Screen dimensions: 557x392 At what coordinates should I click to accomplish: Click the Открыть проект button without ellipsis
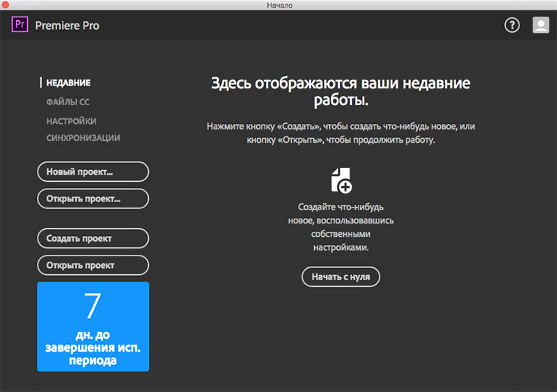coord(93,265)
